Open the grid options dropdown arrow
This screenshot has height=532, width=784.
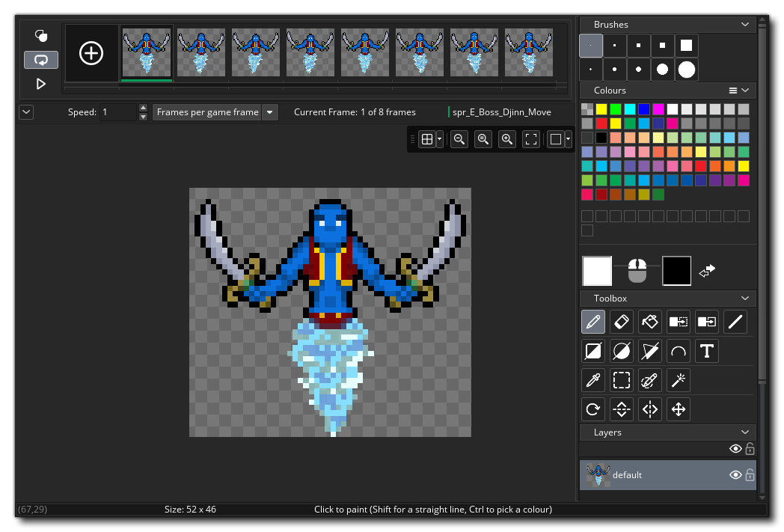[x=440, y=139]
